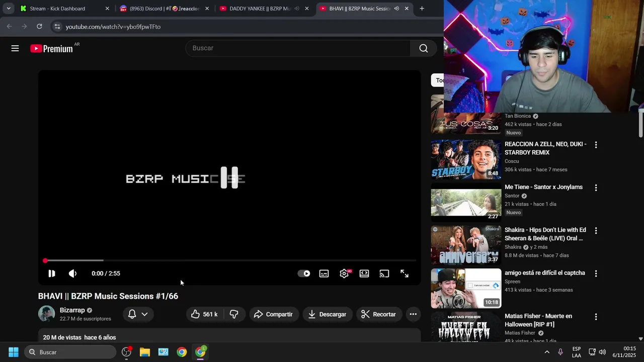Open options menu for STARBOY REMIX video
644x362 pixels.
coord(596,145)
